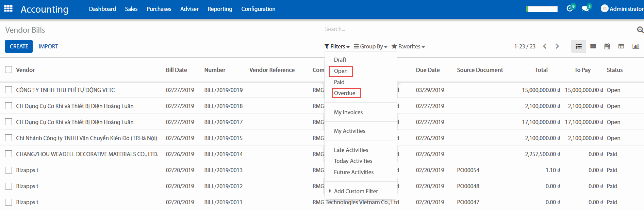Switch to pivot table view
This screenshot has width=644, height=211.
click(x=621, y=46)
